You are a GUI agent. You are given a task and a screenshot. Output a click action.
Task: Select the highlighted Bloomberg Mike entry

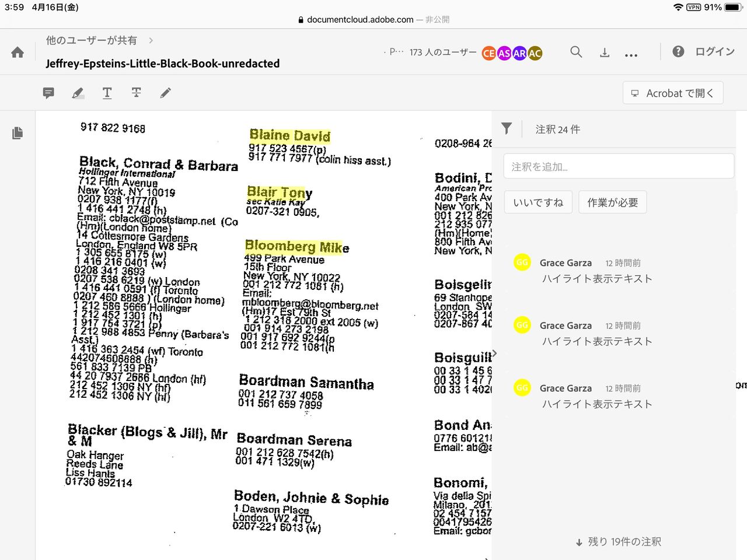297,246
